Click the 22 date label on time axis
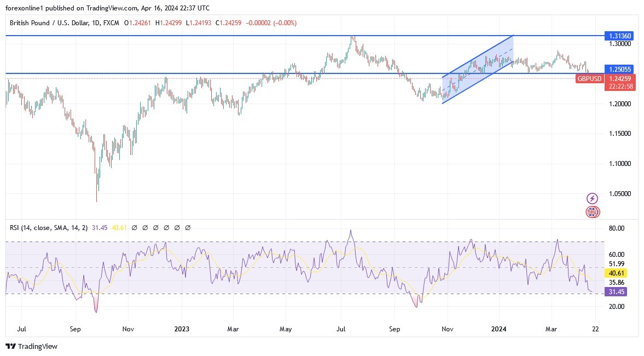The width and height of the screenshot is (644, 356). pos(595,329)
